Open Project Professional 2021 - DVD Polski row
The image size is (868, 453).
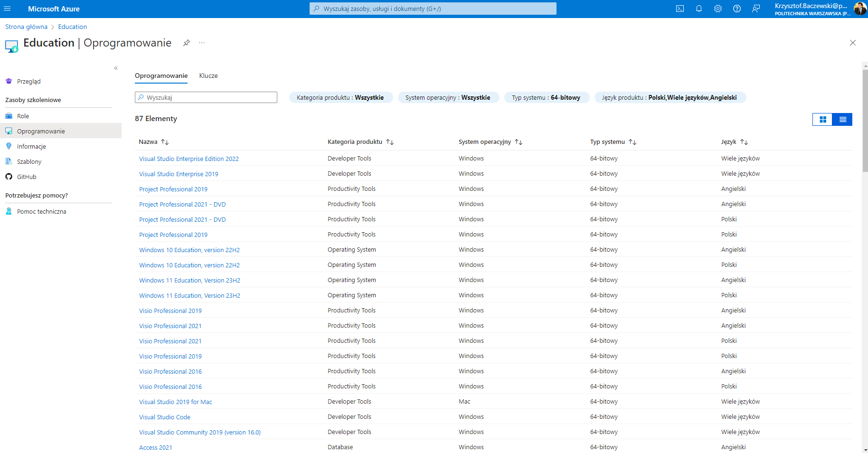[182, 219]
